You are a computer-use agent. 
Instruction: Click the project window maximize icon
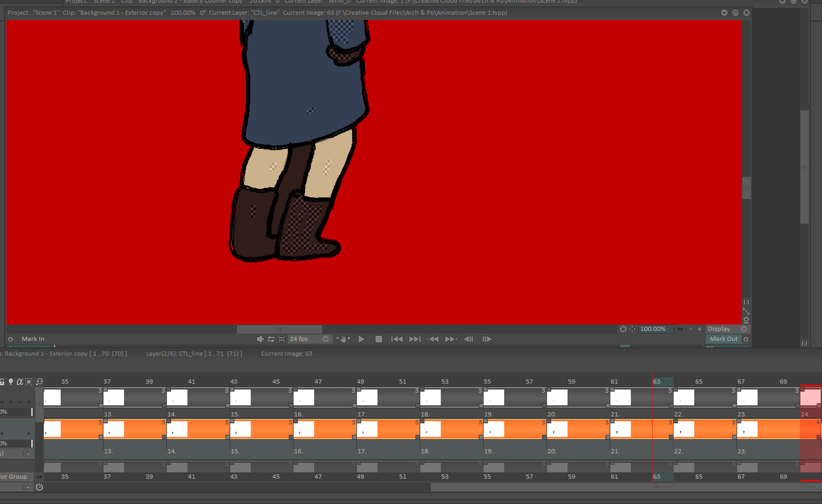(x=735, y=13)
